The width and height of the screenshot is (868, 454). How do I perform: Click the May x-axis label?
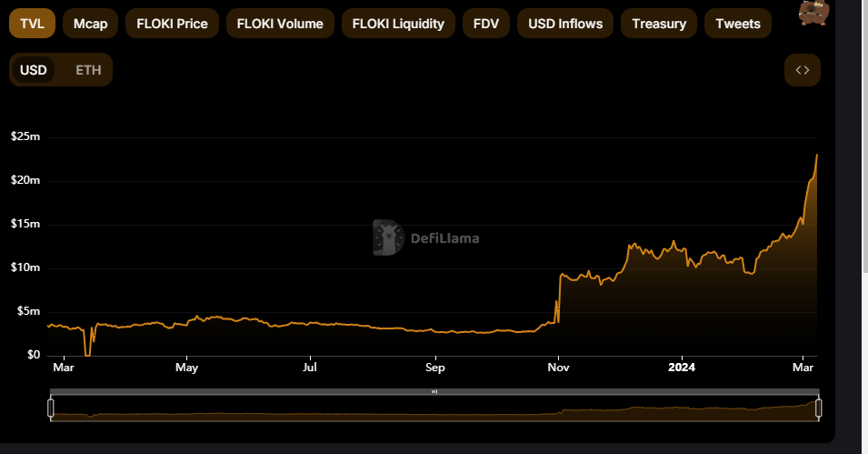pos(186,368)
